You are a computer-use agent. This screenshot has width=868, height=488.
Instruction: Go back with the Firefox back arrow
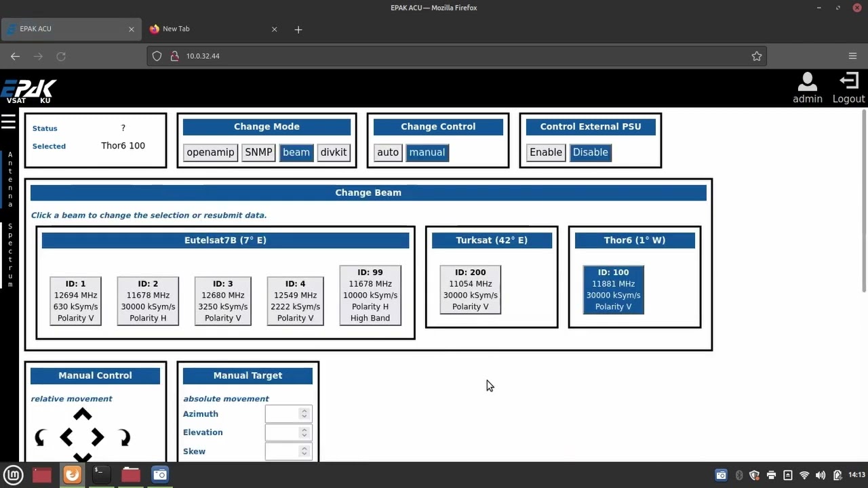coord(15,56)
